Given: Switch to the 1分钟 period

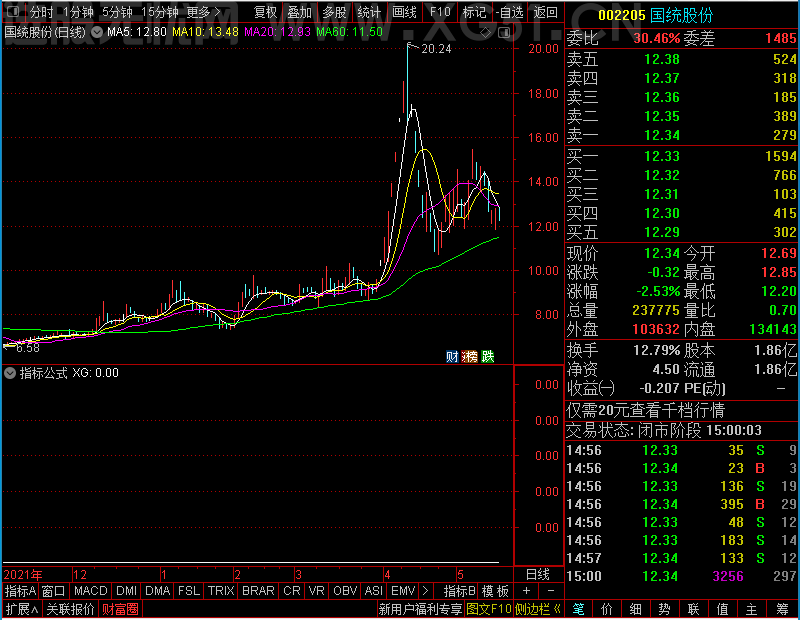Looking at the screenshot, I should 78,12.
